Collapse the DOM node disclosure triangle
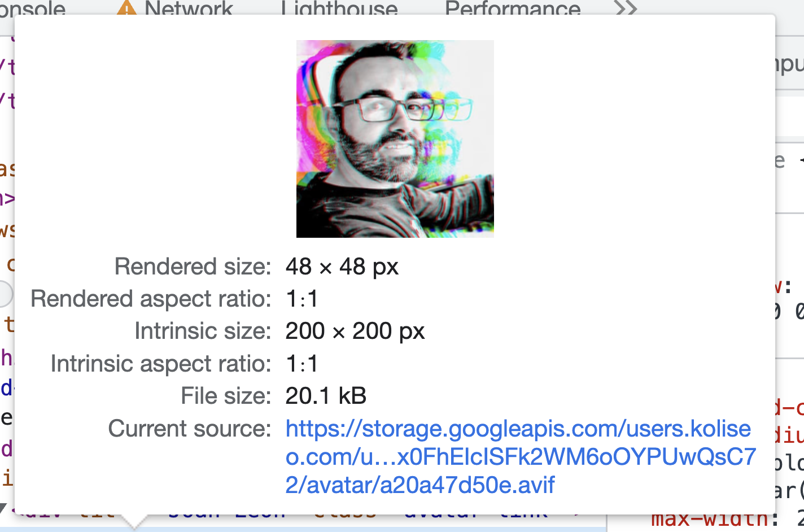Screen dimensions: 804x532 pyautogui.click(x=3, y=509)
